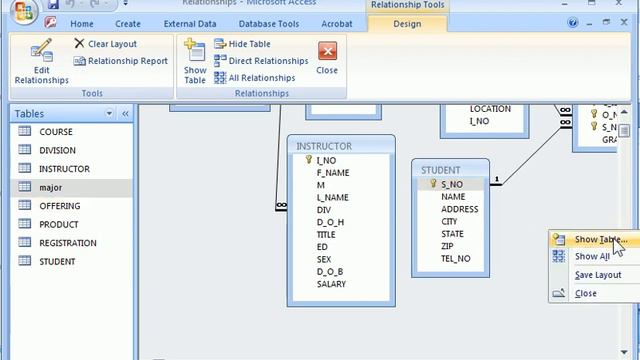
Task: Click the STUDENT table title bar
Action: point(450,170)
